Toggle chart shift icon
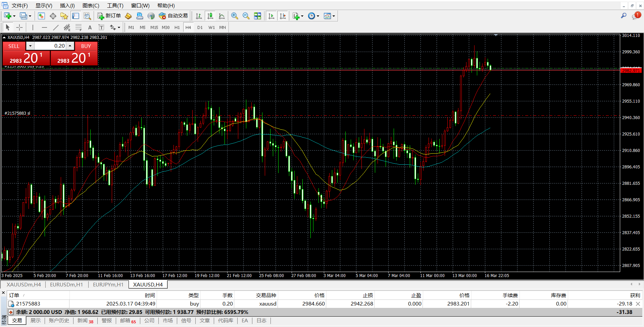Screen dimensions: 644x327 click(283, 16)
